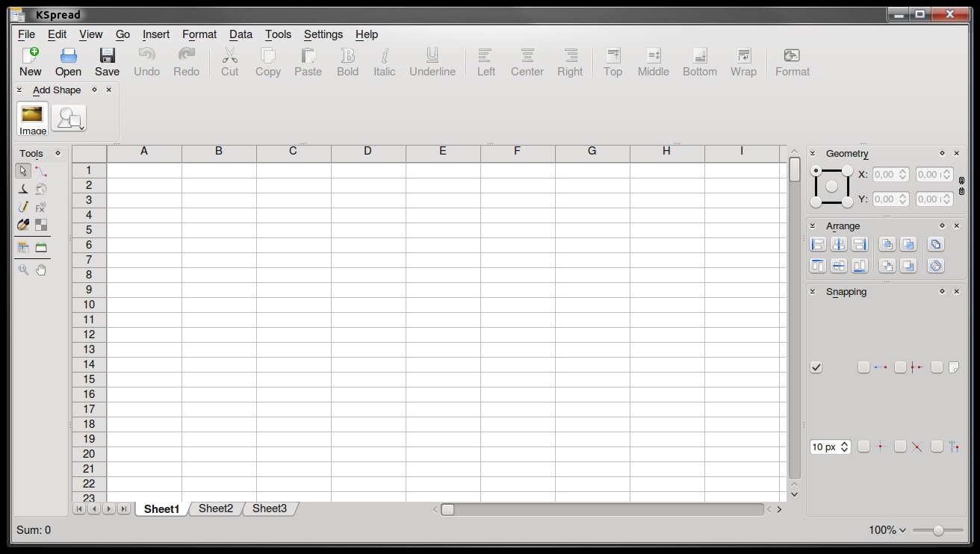Collapse the Arrange panel
The image size is (980, 554).
point(813,225)
